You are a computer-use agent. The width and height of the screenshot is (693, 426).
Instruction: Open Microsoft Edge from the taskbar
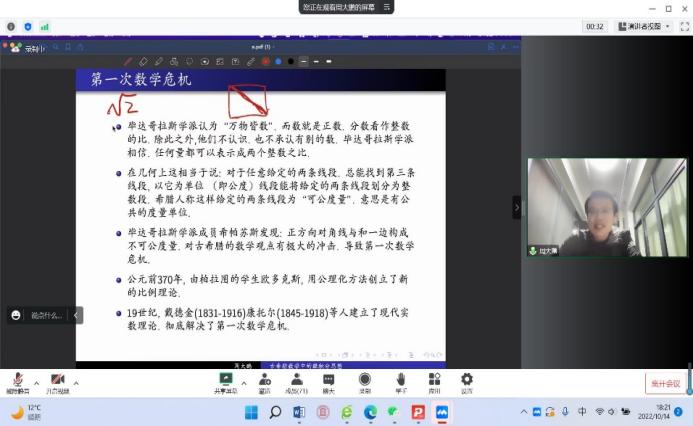370,411
